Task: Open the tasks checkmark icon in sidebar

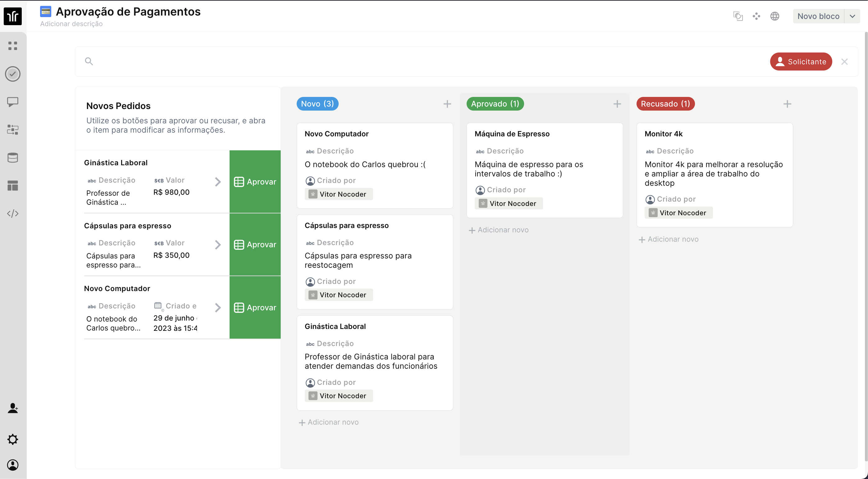Action: [13, 74]
